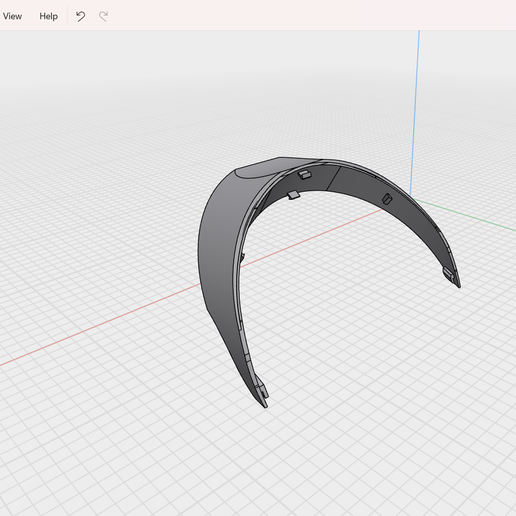Select the slotted clip on the right inner arm

pyautogui.click(x=387, y=199)
